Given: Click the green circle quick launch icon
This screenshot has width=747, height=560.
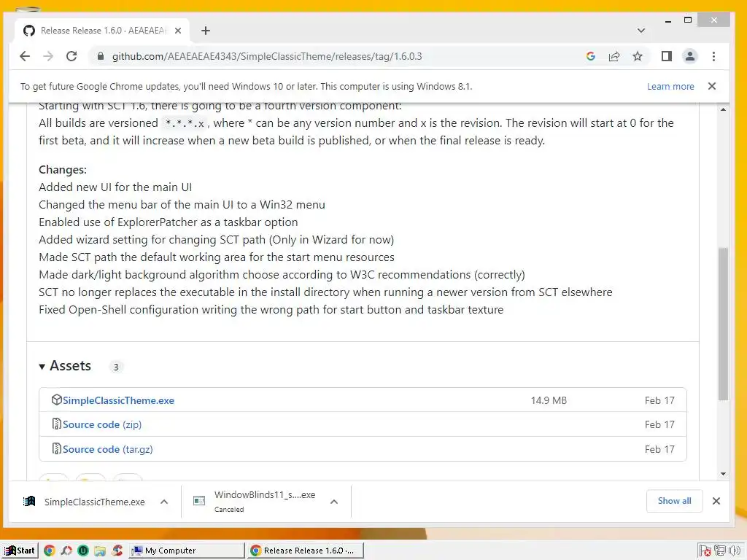Looking at the screenshot, I should 83,551.
